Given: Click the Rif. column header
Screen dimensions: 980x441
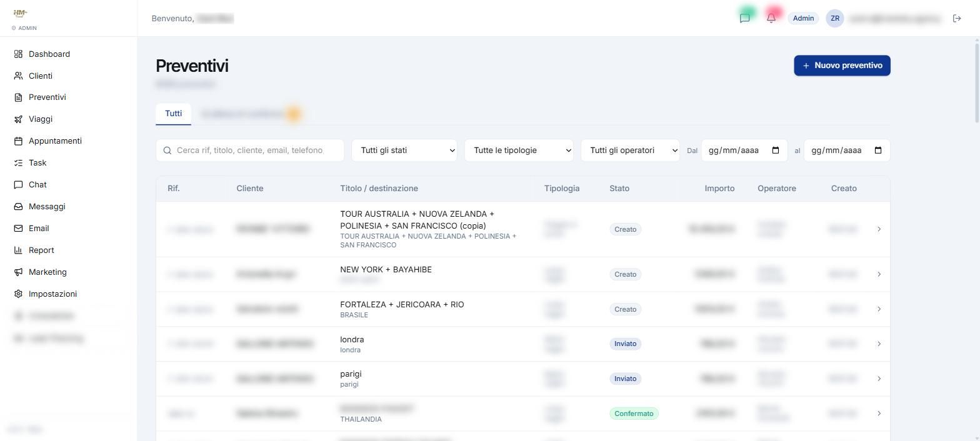Looking at the screenshot, I should point(174,189).
